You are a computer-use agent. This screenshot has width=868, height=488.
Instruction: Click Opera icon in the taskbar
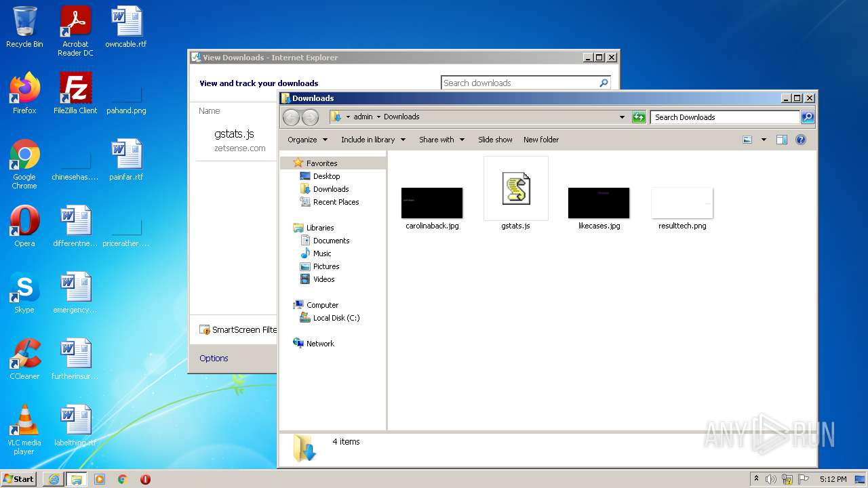145,479
